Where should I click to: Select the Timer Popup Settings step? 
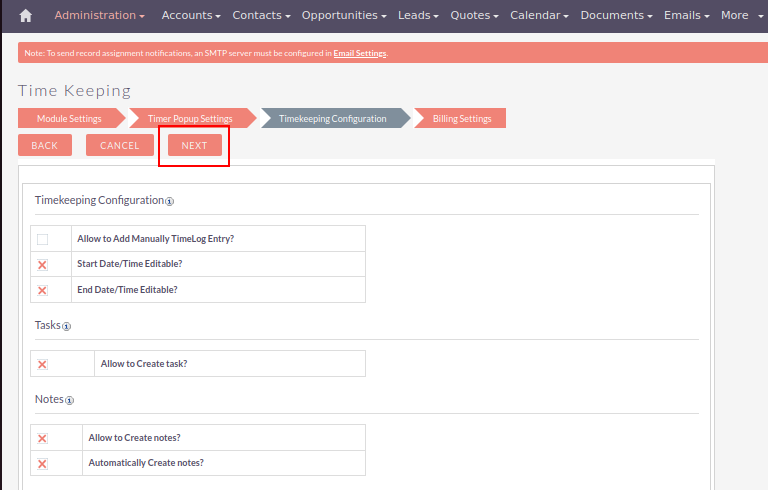click(190, 119)
